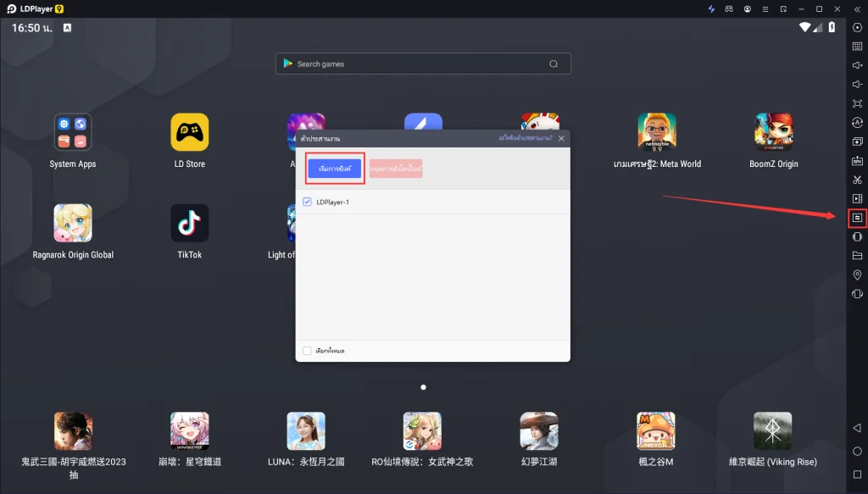The height and width of the screenshot is (494, 868).
Task: Click the install APK sidebar icon
Action: 857,161
